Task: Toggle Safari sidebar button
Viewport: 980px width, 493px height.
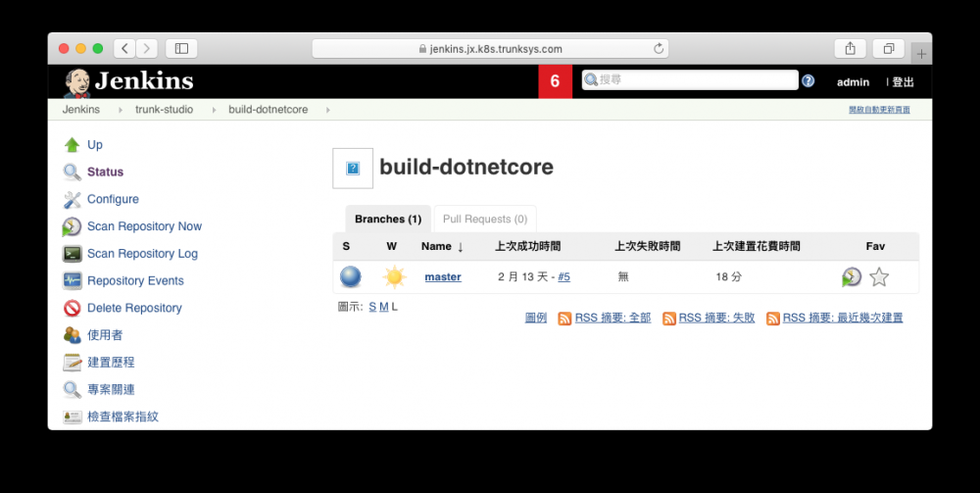Action: (181, 48)
